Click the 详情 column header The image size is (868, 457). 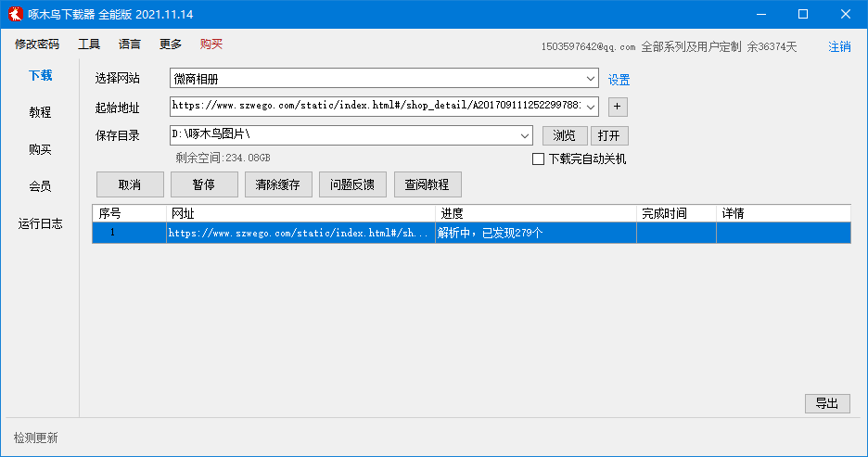pos(784,213)
